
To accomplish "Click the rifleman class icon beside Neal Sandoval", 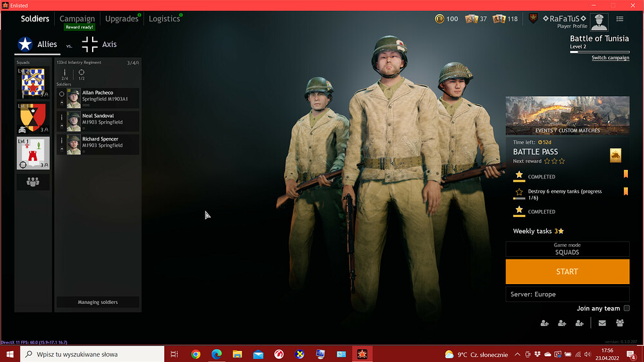I will [x=62, y=117].
